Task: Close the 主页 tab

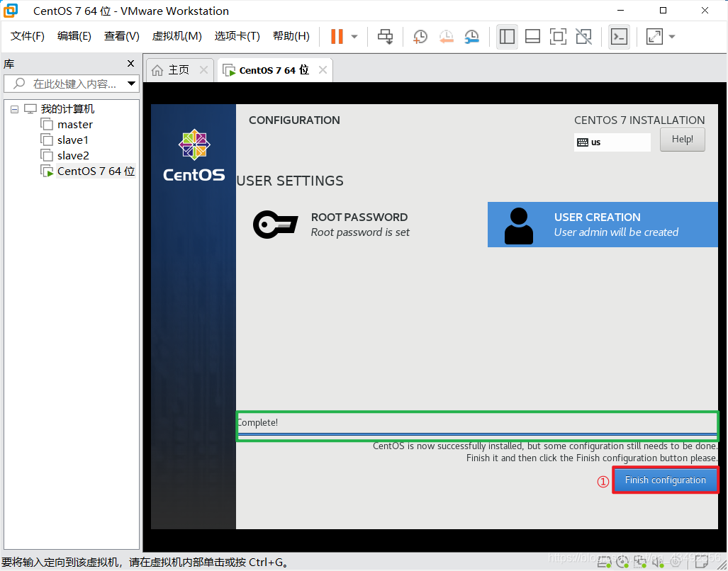Action: pos(203,70)
